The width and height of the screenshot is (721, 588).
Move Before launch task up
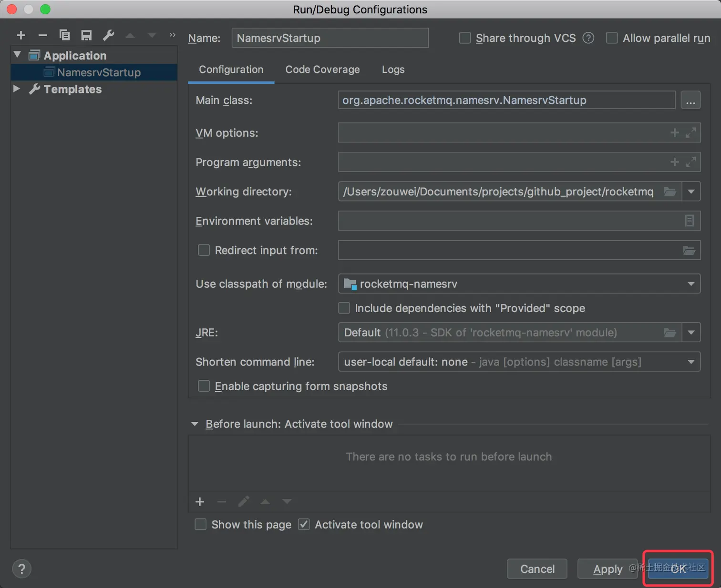coord(265,501)
